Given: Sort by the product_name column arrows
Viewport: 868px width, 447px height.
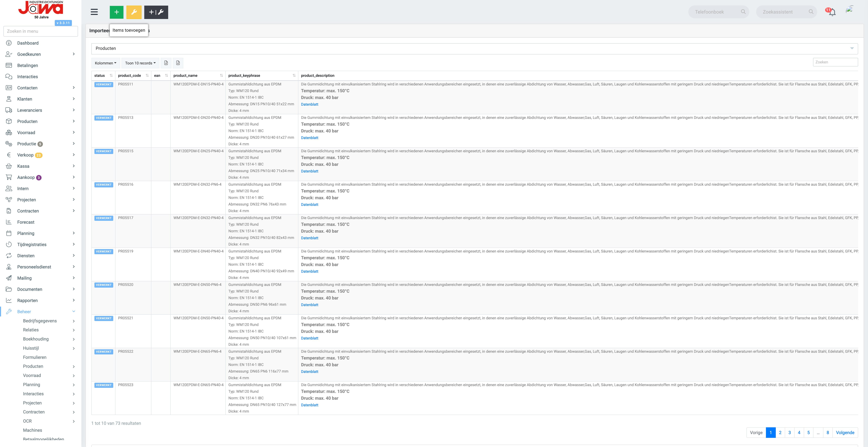Looking at the screenshot, I should 221,75.
